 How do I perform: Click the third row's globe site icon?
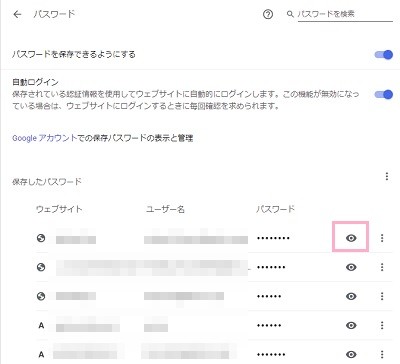click(41, 296)
